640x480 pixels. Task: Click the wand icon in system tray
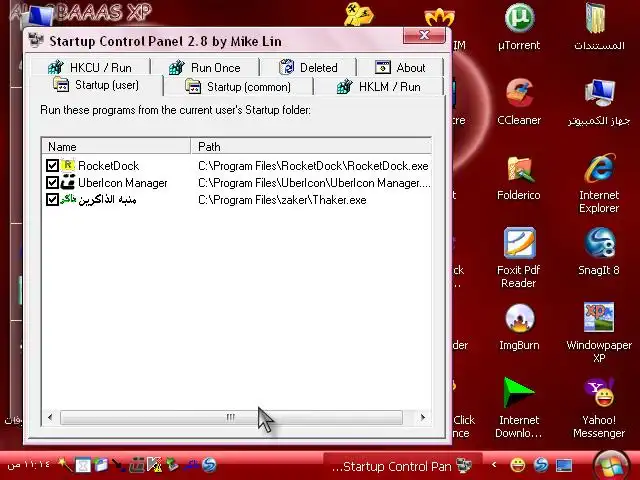point(64,464)
